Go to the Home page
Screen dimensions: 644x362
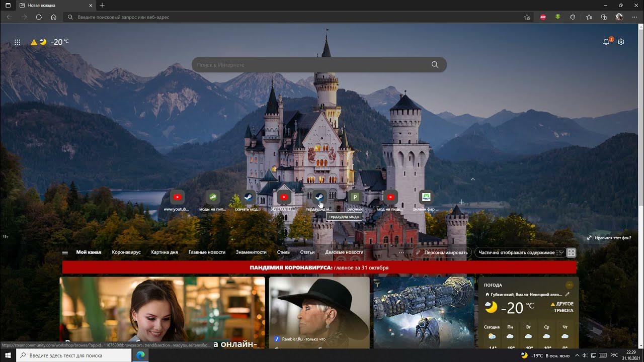coord(54,17)
